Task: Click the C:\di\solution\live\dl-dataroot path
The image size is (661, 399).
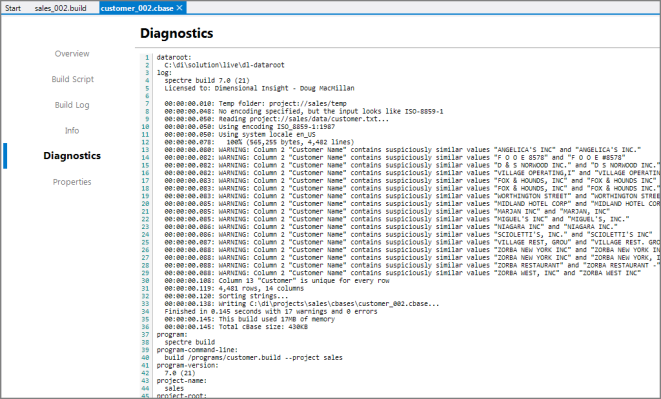Action: point(224,65)
